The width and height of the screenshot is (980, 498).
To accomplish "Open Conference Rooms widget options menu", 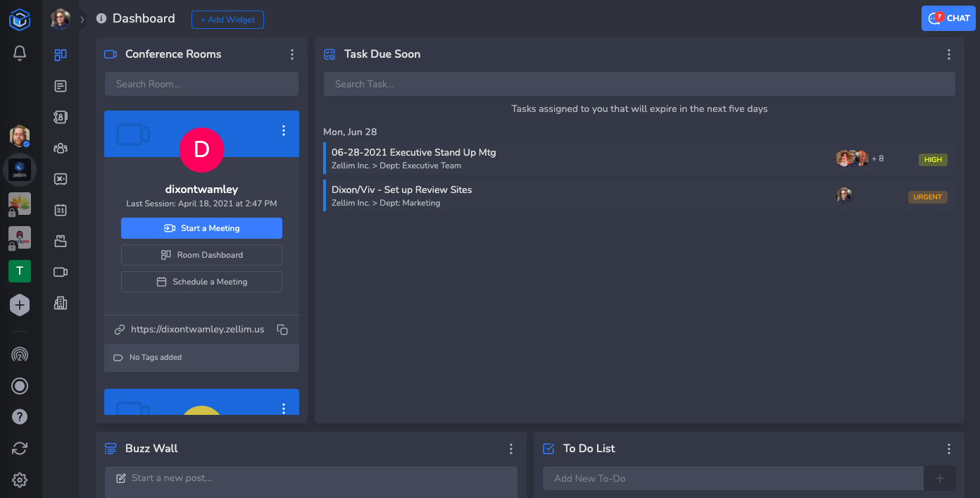I will pyautogui.click(x=292, y=54).
